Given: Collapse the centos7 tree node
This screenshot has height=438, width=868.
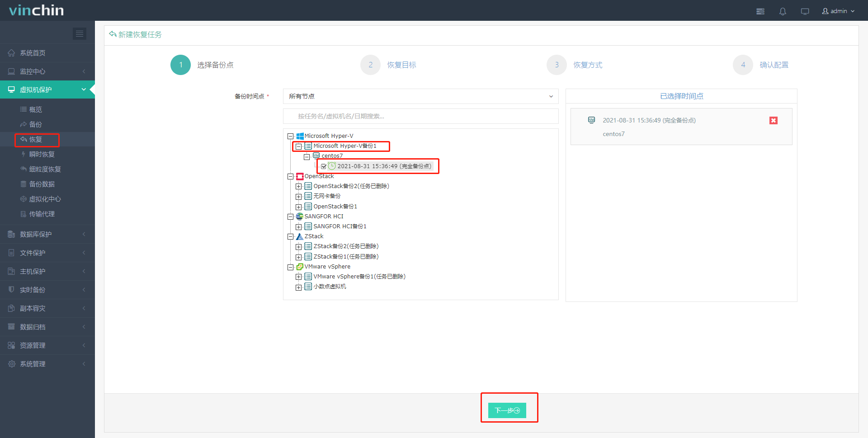Looking at the screenshot, I should (x=307, y=157).
